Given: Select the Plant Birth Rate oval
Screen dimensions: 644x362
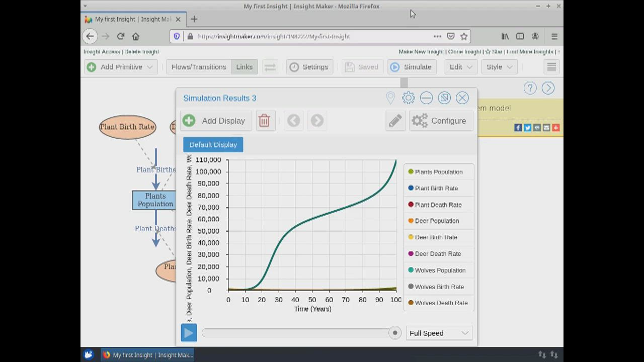Looking at the screenshot, I should click(127, 127).
